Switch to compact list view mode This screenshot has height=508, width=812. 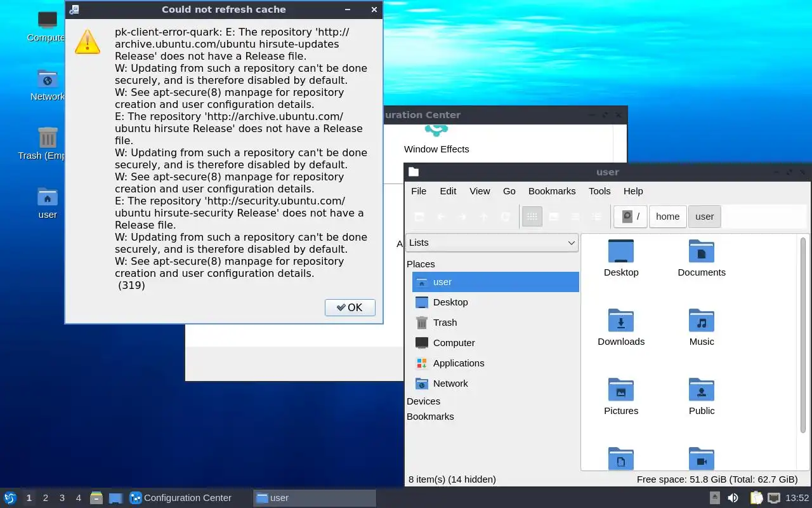pyautogui.click(x=575, y=217)
